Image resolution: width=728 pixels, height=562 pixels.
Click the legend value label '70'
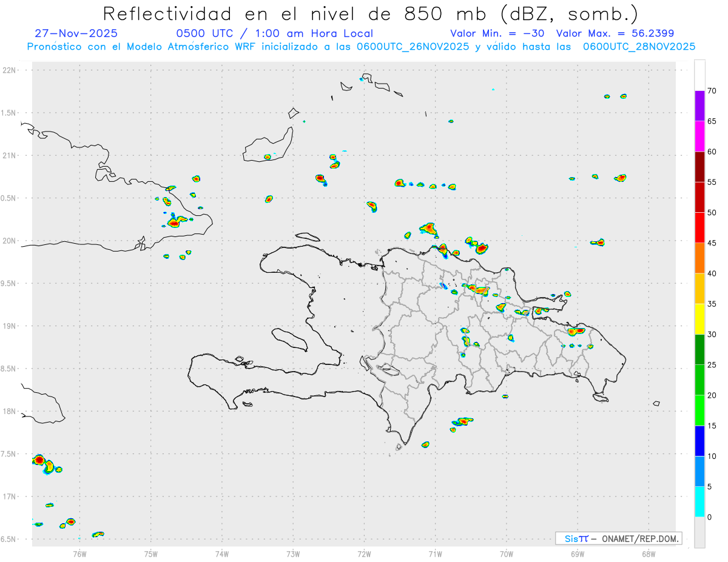(712, 91)
